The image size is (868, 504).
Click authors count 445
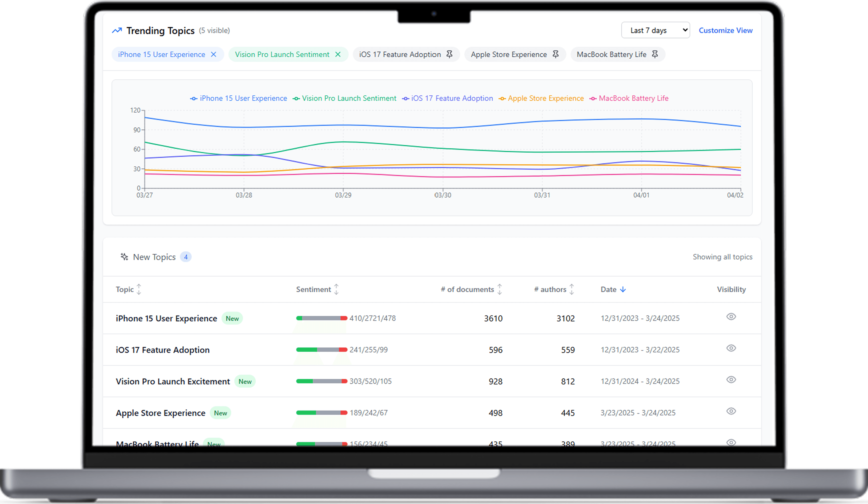568,413
